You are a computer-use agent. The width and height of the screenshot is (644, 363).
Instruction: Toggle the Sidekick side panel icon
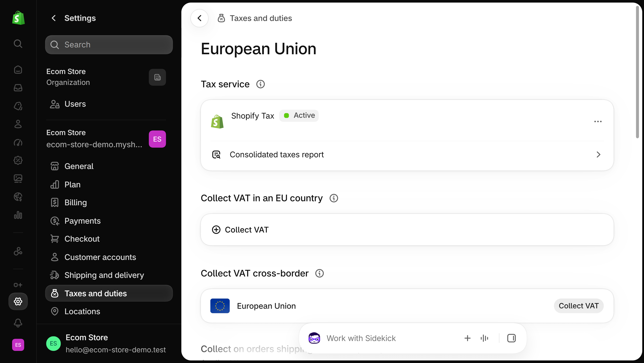(x=511, y=338)
